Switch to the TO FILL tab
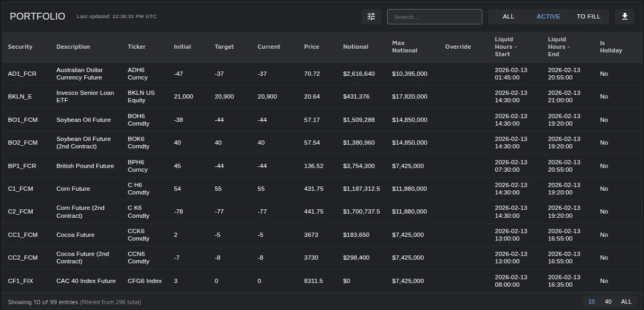The width and height of the screenshot is (644, 310). click(588, 16)
